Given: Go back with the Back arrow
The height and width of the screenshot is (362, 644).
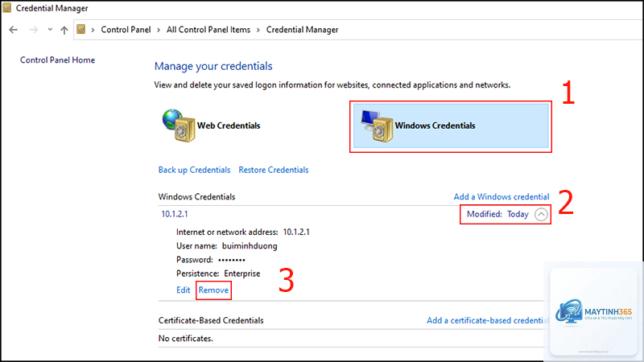Looking at the screenshot, I should [13, 30].
